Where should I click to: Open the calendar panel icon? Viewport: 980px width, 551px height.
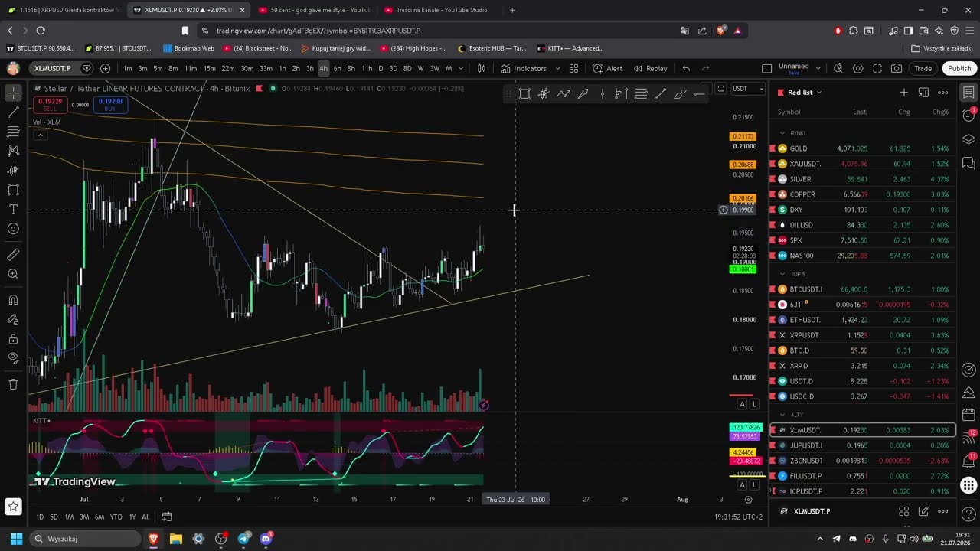(x=969, y=415)
